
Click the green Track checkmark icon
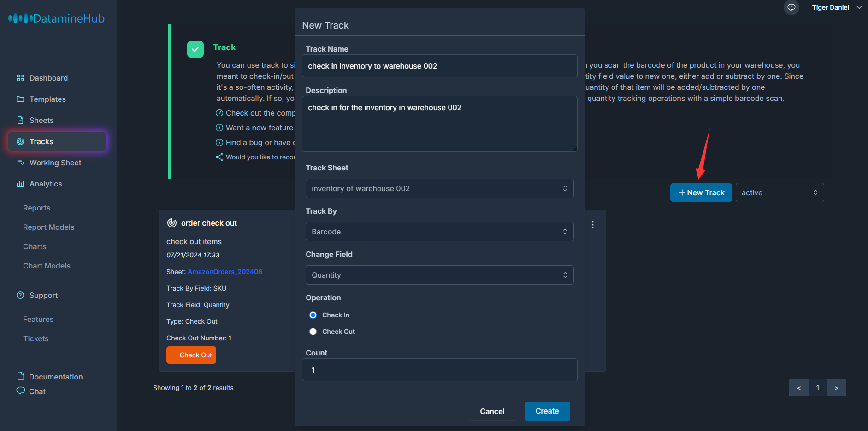[195, 49]
